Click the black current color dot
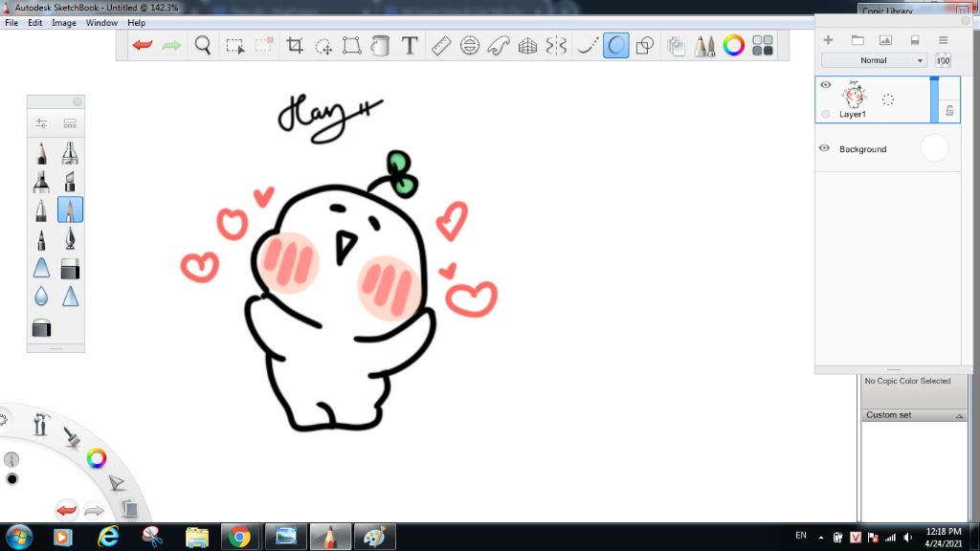 pyautogui.click(x=11, y=479)
